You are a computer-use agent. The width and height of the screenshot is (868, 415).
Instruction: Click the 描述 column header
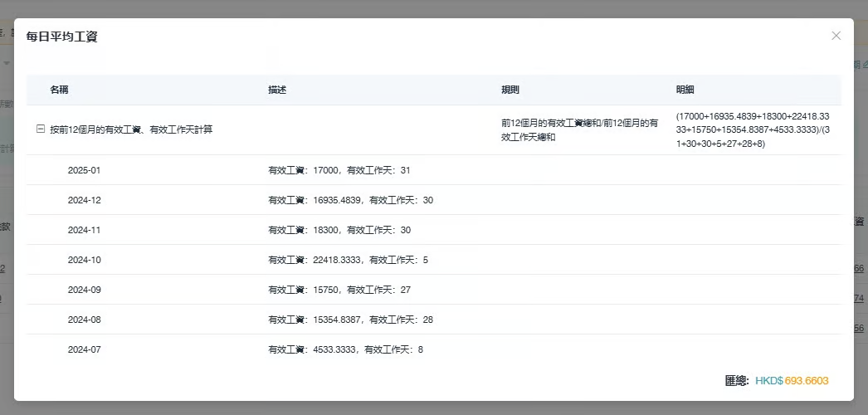tap(277, 90)
